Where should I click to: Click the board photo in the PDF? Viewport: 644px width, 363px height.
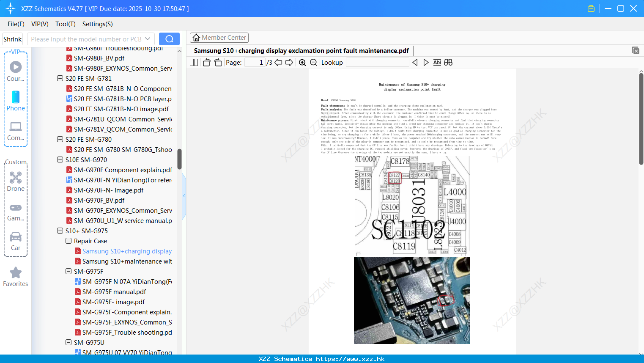(x=412, y=300)
